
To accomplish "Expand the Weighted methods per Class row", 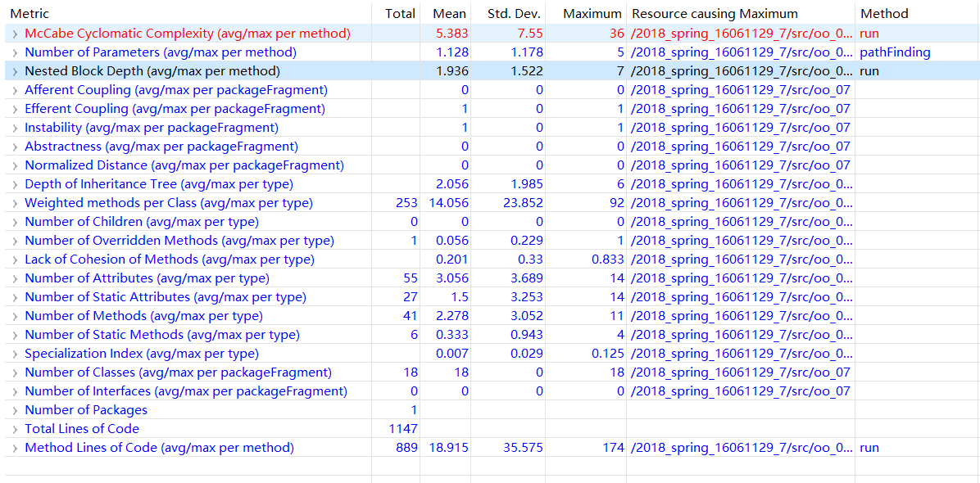I will tap(15, 203).
